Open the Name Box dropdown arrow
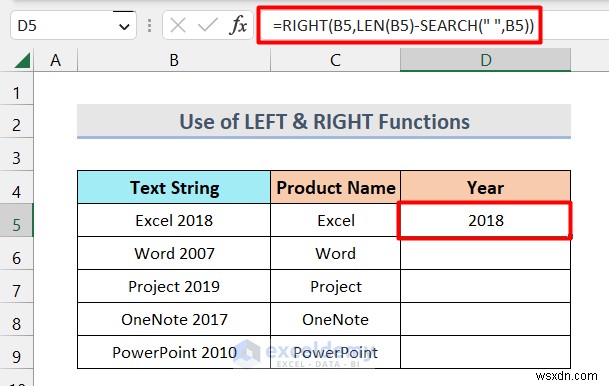The height and width of the screenshot is (386, 609). tap(124, 26)
